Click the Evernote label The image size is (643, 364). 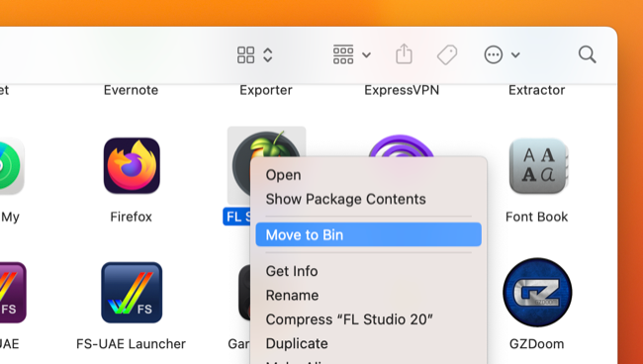point(131,90)
